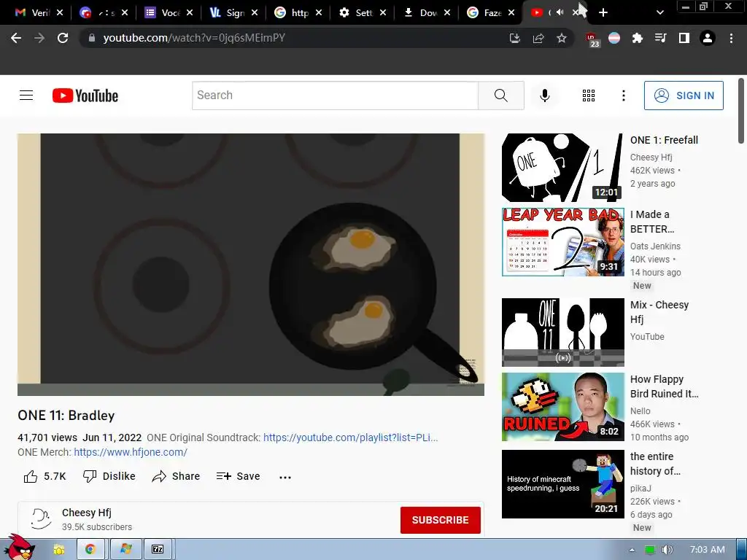
Task: Go to YouTube home via logo
Action: tap(85, 96)
